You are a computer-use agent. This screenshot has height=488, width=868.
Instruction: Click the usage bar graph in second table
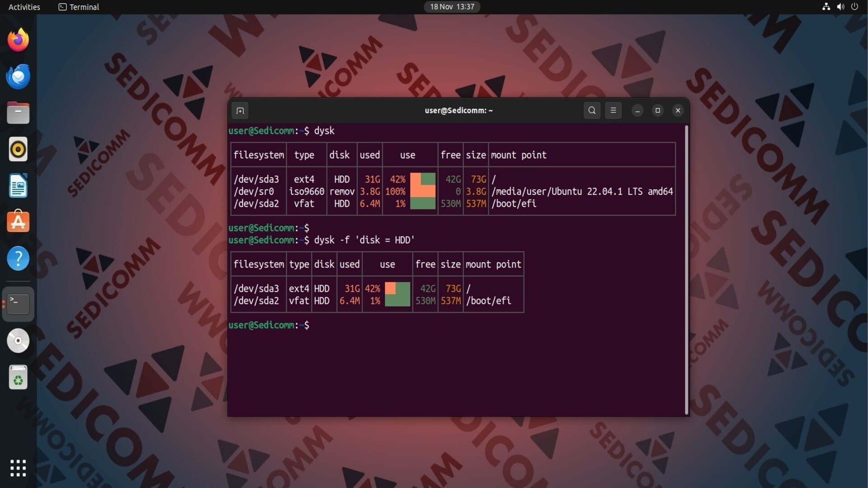coord(397,294)
